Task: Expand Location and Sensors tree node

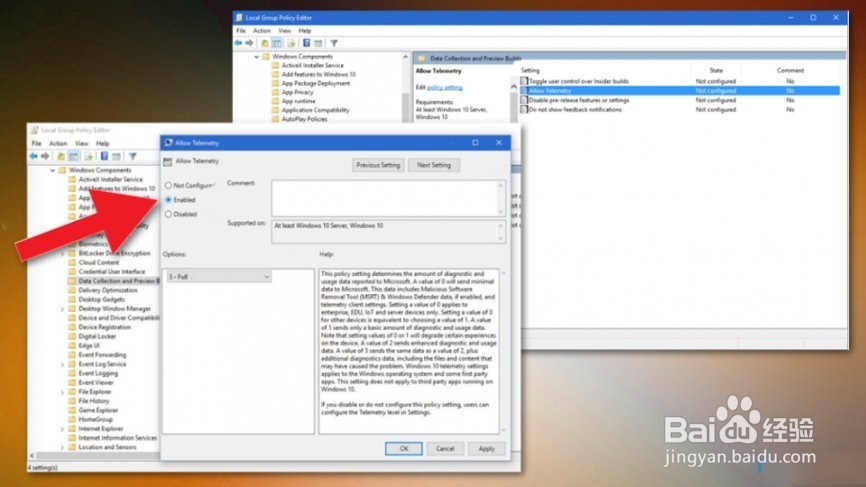Action: [x=62, y=447]
